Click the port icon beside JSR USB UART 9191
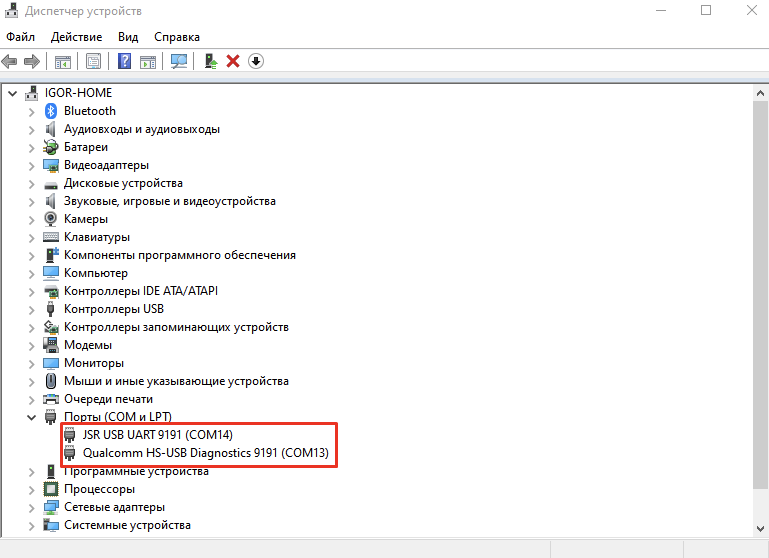 click(x=70, y=435)
